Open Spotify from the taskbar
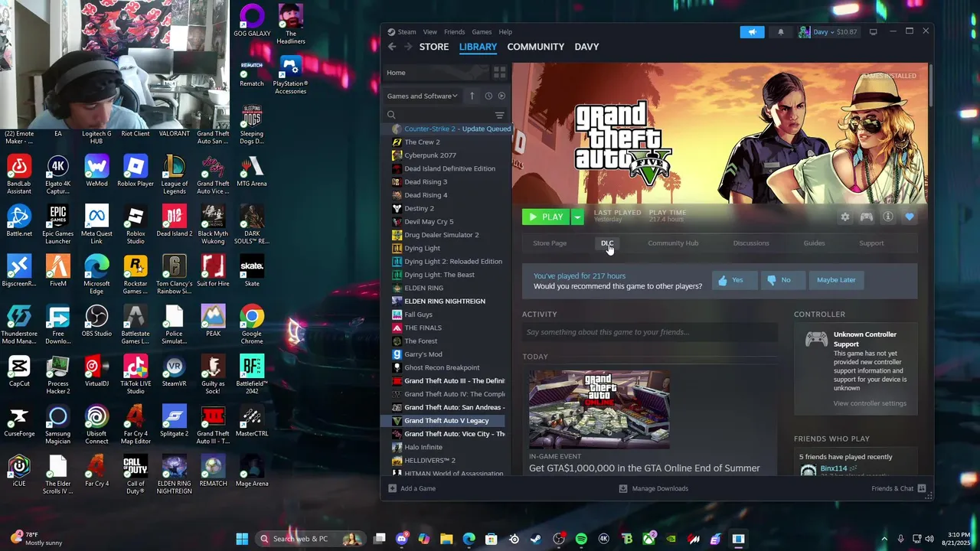This screenshot has height=551, width=980. (581, 539)
